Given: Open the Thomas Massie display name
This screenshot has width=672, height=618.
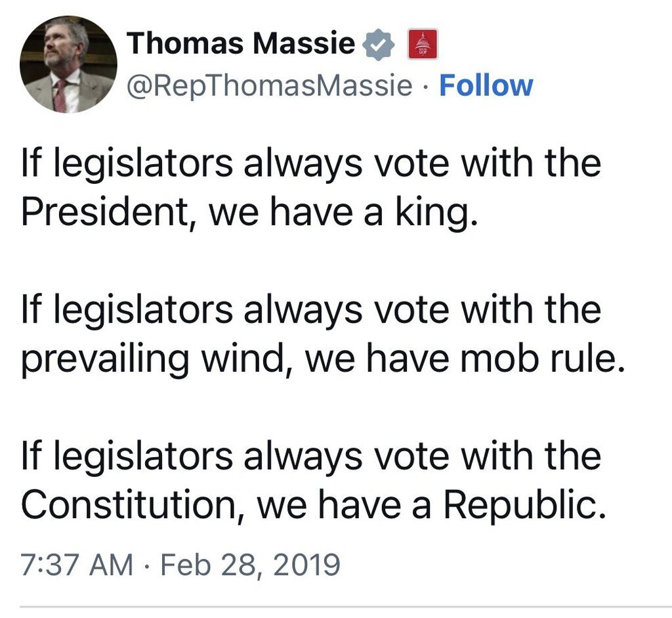Looking at the screenshot, I should pos(241,45).
